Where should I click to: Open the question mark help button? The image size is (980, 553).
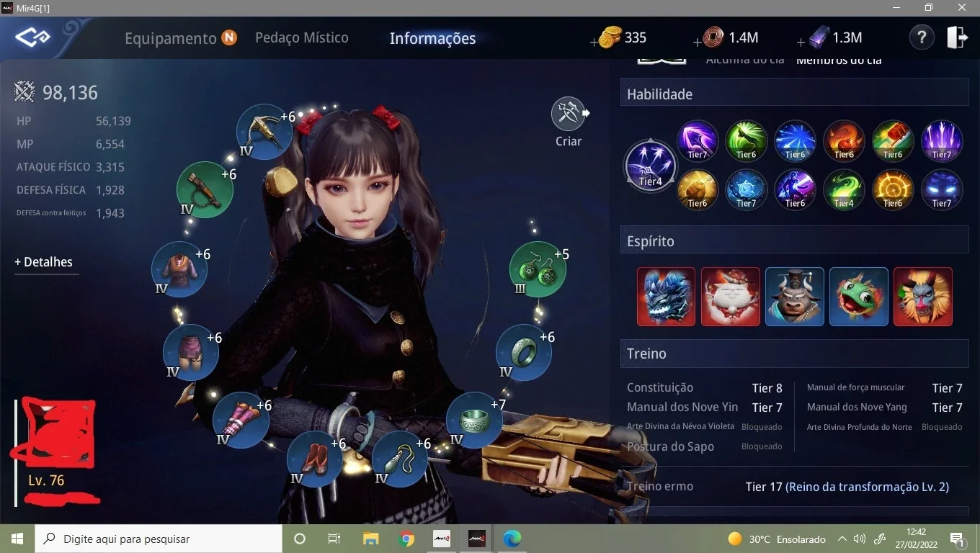click(921, 37)
